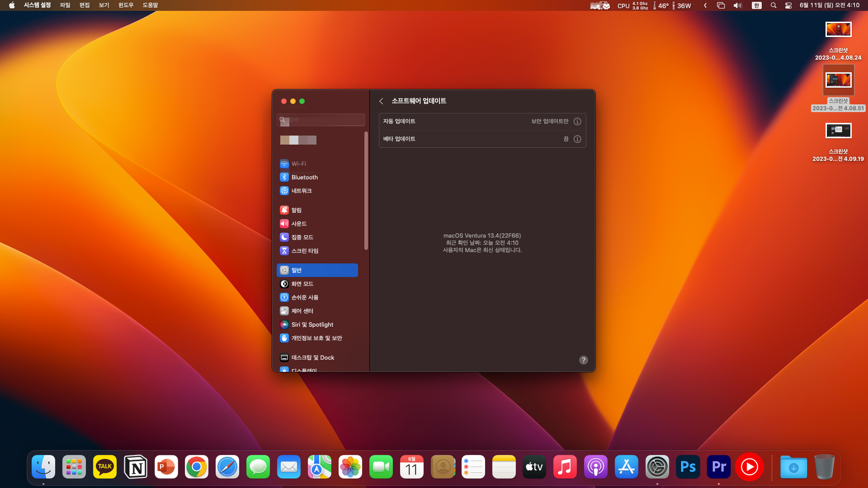
Task: Open 개인정보 보호 및 보안 settings
Action: pyautogui.click(x=317, y=338)
